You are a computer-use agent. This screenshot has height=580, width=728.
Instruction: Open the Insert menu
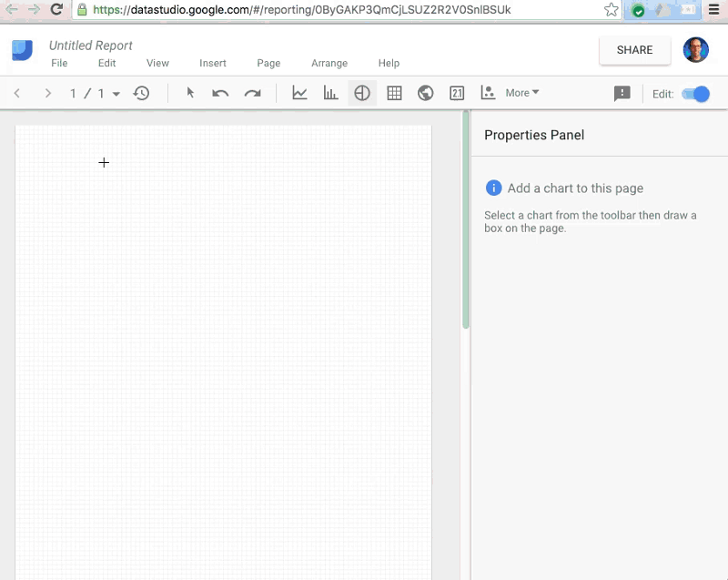(213, 64)
